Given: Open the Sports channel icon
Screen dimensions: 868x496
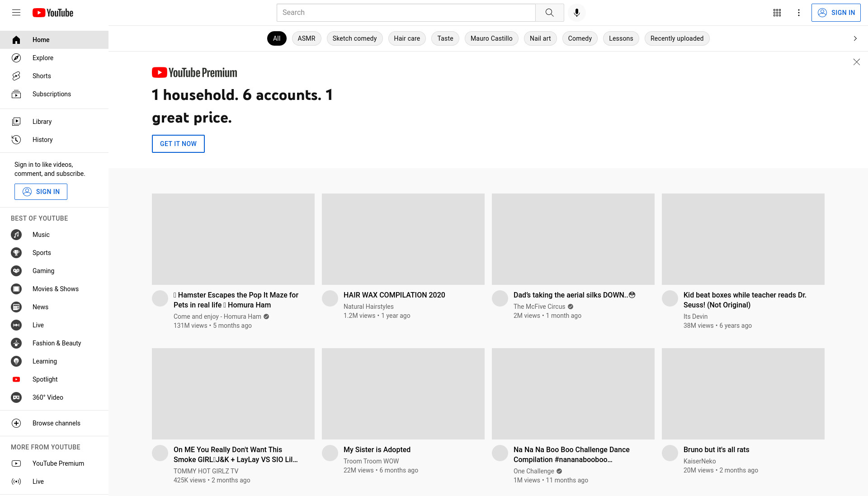Looking at the screenshot, I should point(16,253).
